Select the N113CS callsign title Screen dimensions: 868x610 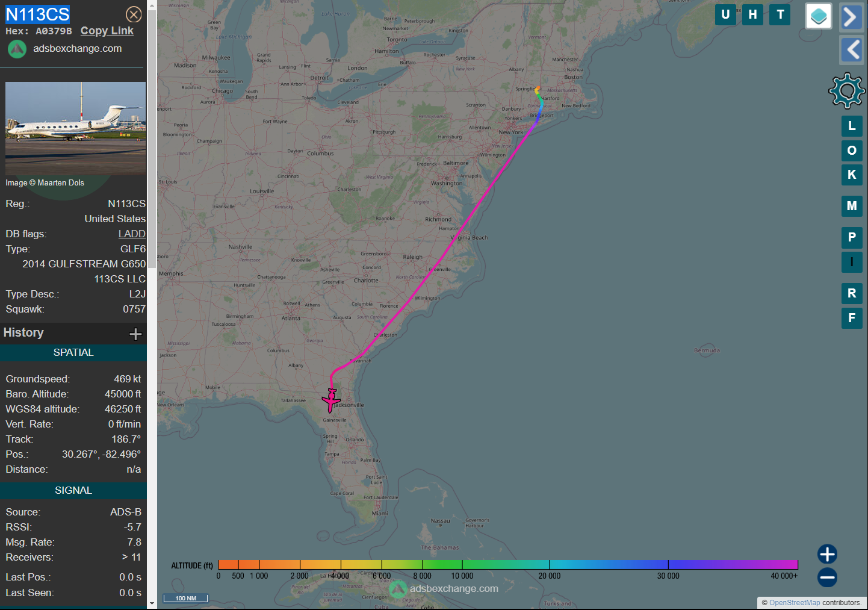point(38,14)
